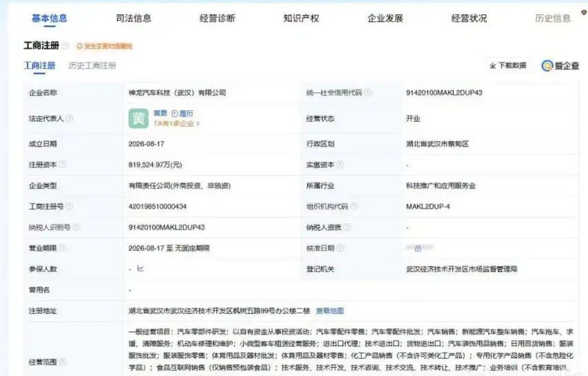The image size is (588, 376).
Task: Switch to the 知识产权 tab
Action: [x=301, y=18]
